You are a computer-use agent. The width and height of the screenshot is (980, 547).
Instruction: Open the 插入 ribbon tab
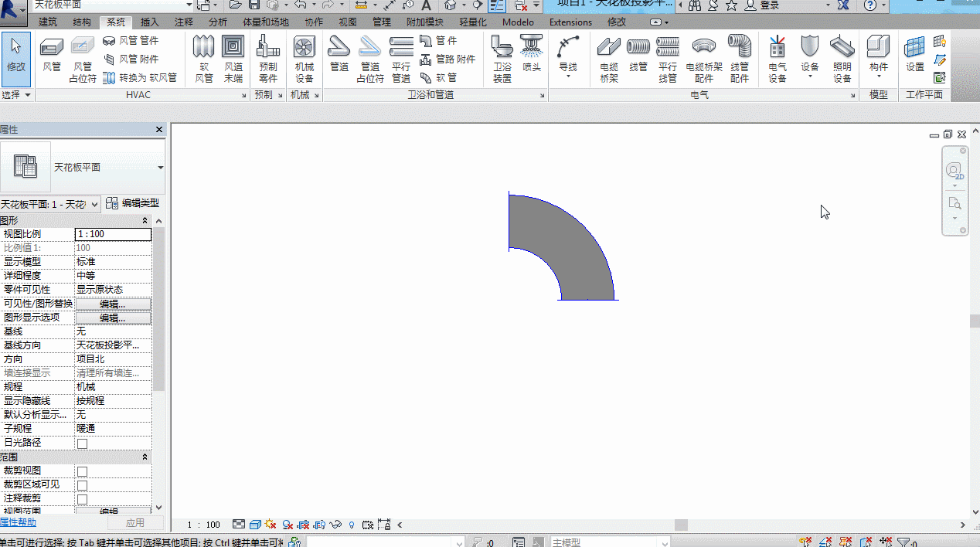point(150,22)
